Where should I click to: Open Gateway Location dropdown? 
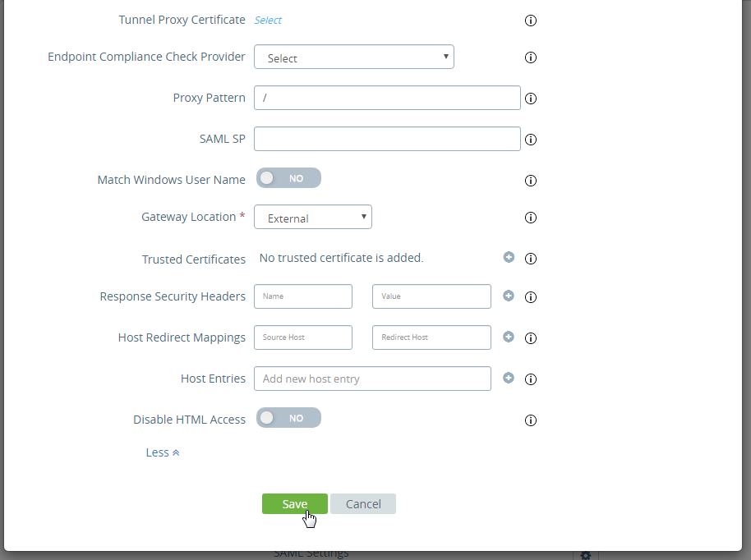point(313,218)
